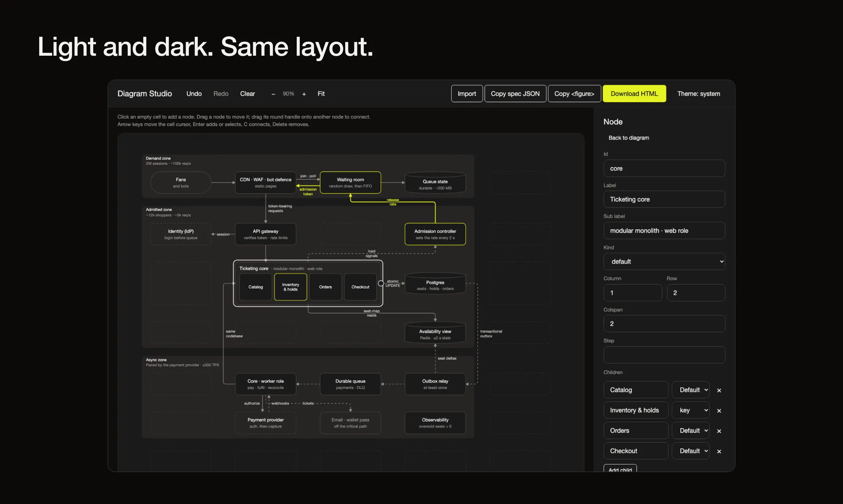The image size is (843, 504).
Task: Click the Label input field
Action: click(664, 199)
